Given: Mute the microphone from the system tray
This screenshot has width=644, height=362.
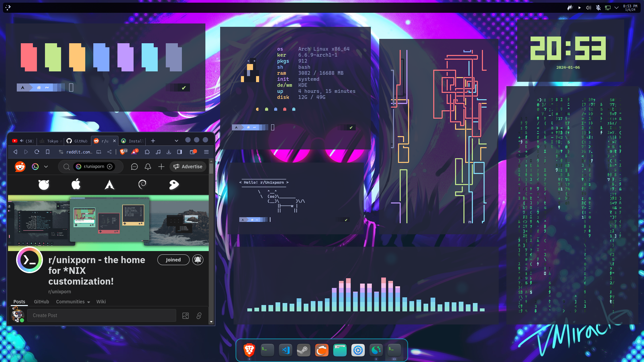Looking at the screenshot, I should 598,7.
